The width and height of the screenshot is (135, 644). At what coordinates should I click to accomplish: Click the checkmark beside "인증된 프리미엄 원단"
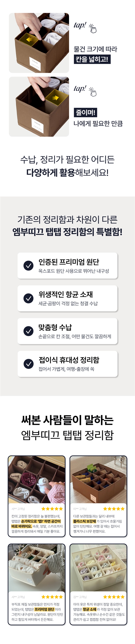29,266
